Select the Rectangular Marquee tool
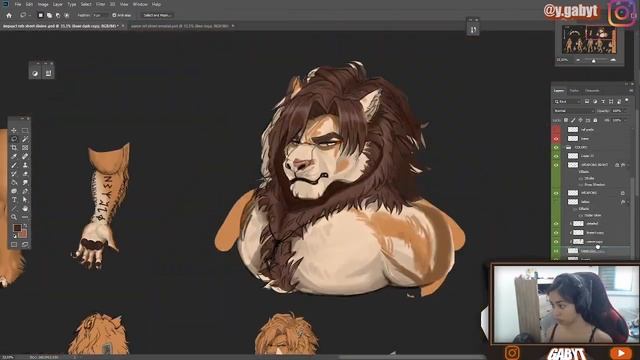Viewport: 640px width, 360px height. pos(25,130)
